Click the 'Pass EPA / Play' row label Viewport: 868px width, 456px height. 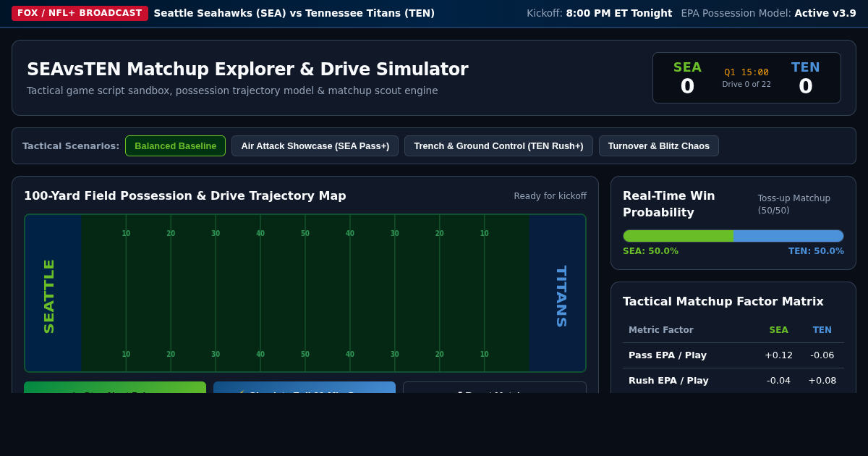coord(668,355)
